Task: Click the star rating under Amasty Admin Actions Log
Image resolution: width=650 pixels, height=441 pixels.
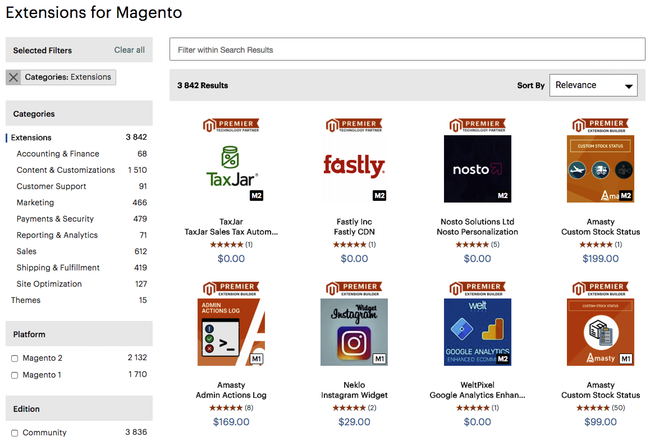Action: (x=225, y=408)
